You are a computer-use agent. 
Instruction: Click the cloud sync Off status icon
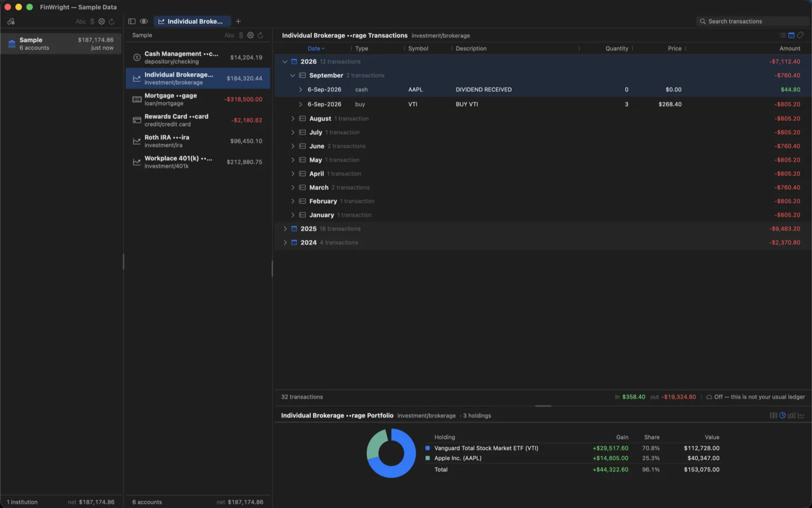pyautogui.click(x=709, y=397)
